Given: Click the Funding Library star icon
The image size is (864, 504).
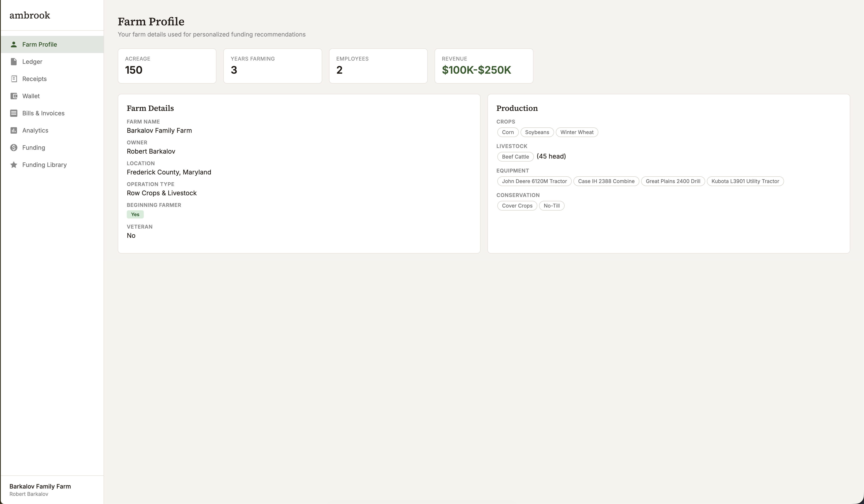Looking at the screenshot, I should click(14, 165).
